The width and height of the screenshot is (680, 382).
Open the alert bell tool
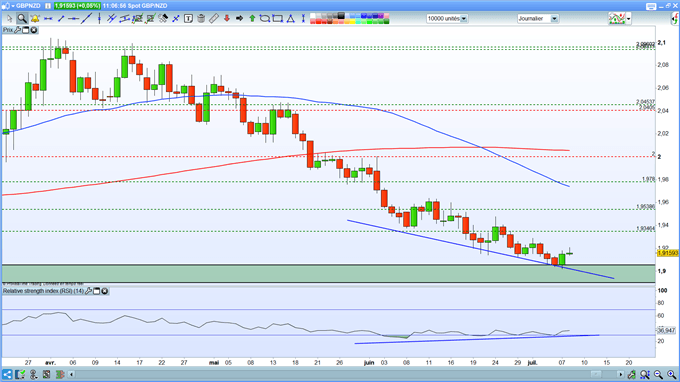tap(35, 19)
